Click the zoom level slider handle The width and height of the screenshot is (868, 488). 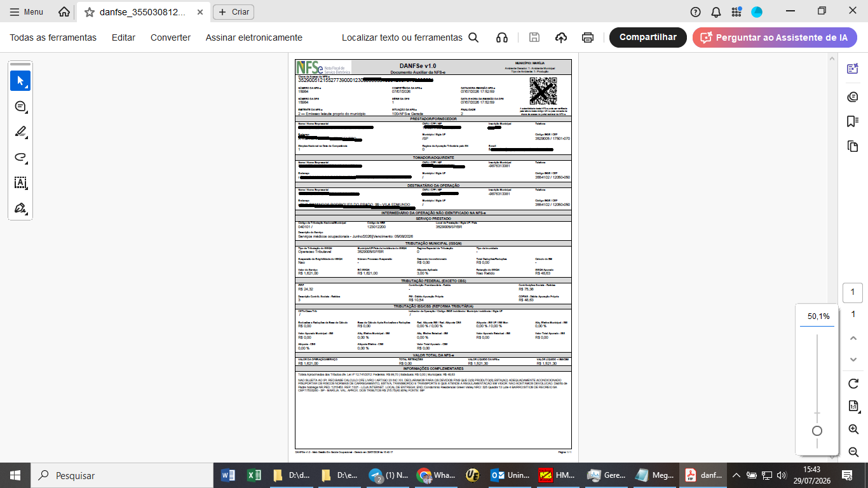tap(817, 431)
